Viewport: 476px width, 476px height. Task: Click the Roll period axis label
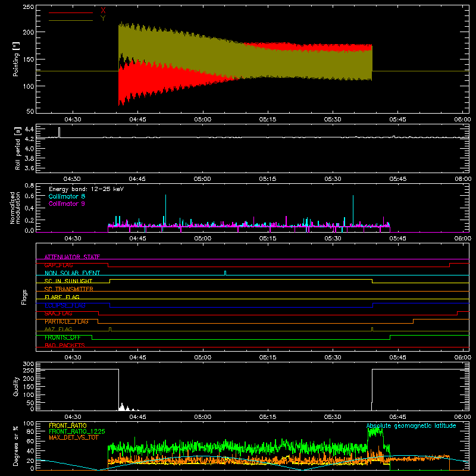tap(18, 148)
